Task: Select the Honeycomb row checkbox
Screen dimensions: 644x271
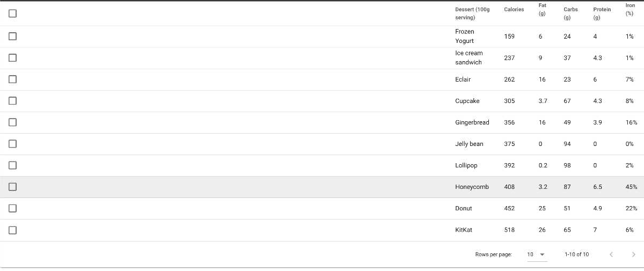Action: click(x=12, y=187)
